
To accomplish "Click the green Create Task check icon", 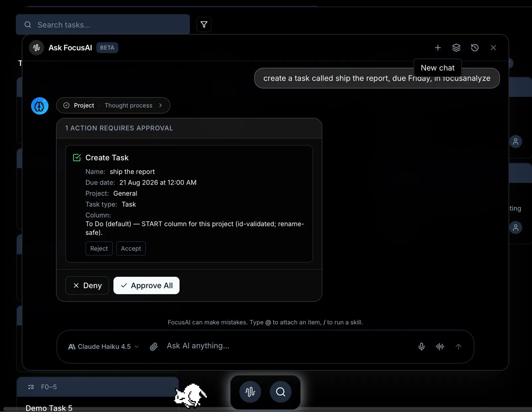I will pos(77,158).
